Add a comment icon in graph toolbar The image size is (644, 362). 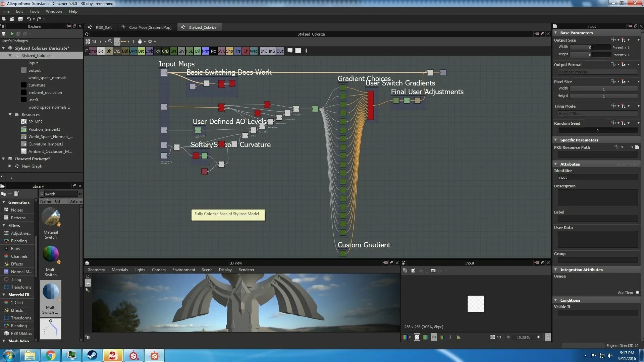290,51
